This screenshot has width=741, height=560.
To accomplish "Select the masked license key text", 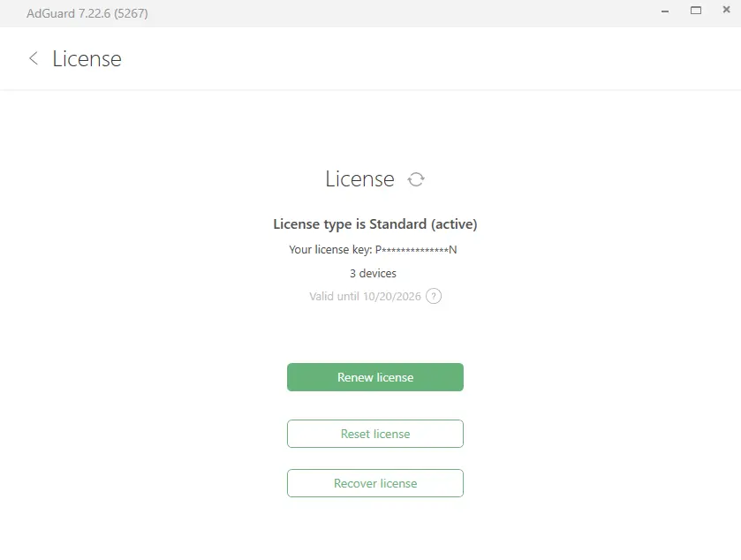I will (416, 249).
